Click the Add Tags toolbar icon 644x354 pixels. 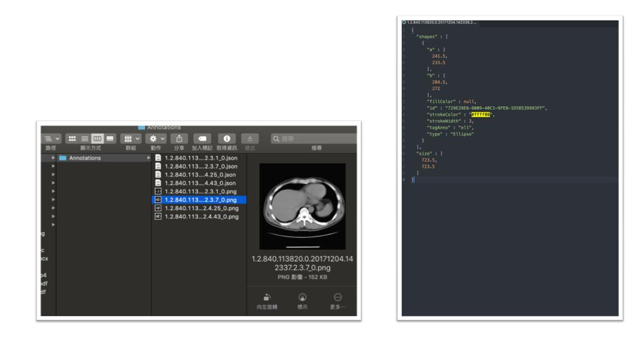pos(202,139)
